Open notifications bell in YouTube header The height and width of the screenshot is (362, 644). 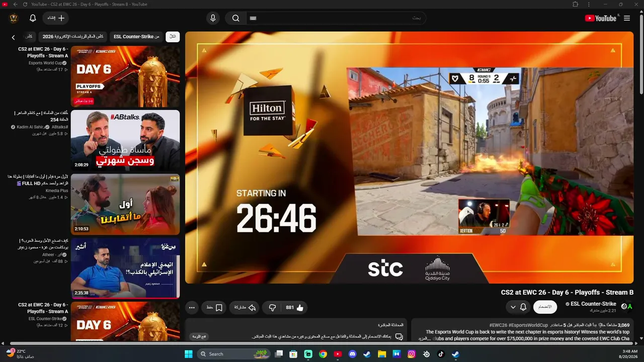pyautogui.click(x=33, y=18)
